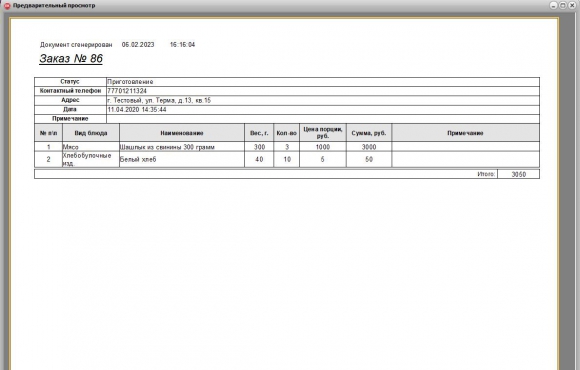Viewport: 580px width, 370px height.
Task: Select the contact phone number 77701211324
Action: 127,91
